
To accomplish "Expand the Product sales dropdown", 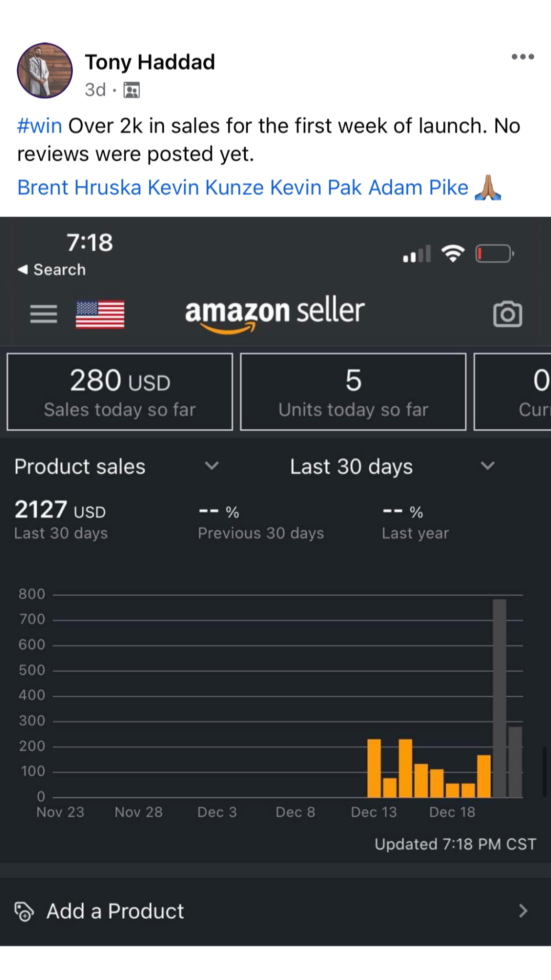I will (x=211, y=466).
